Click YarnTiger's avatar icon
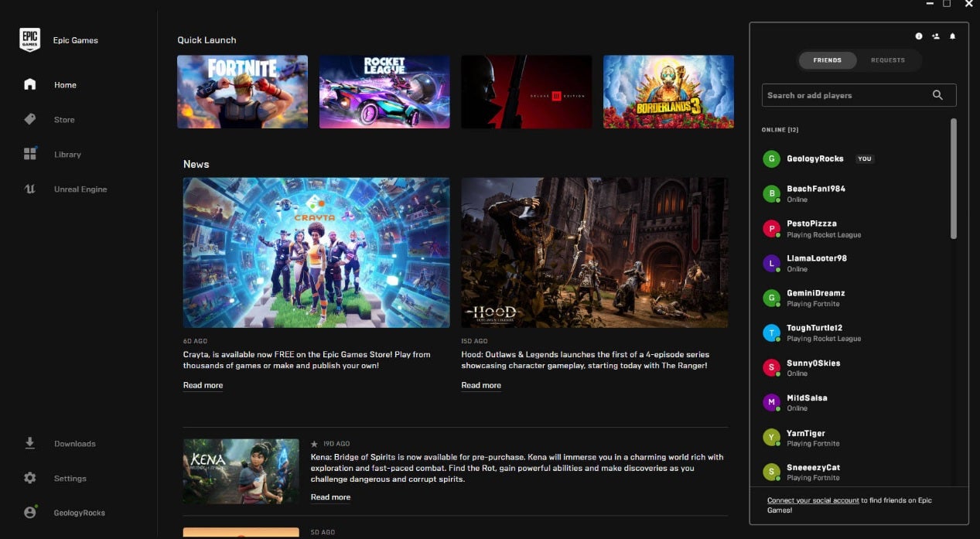Screen dimensions: 980x539 771,438
